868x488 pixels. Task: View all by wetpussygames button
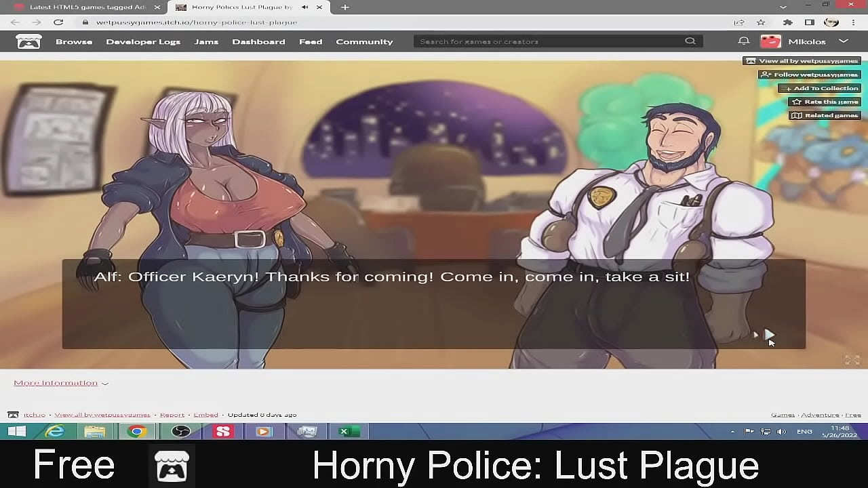click(802, 61)
